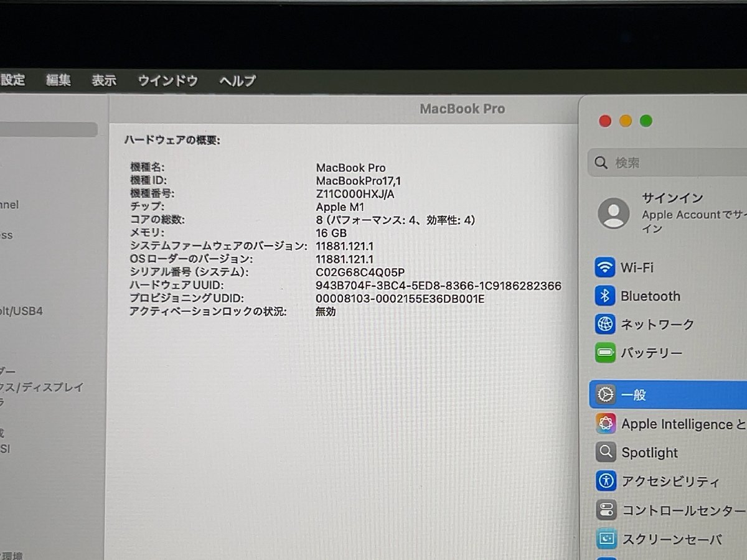The image size is (747, 560).
Task: Open the ウインドウ menu
Action: tap(168, 80)
